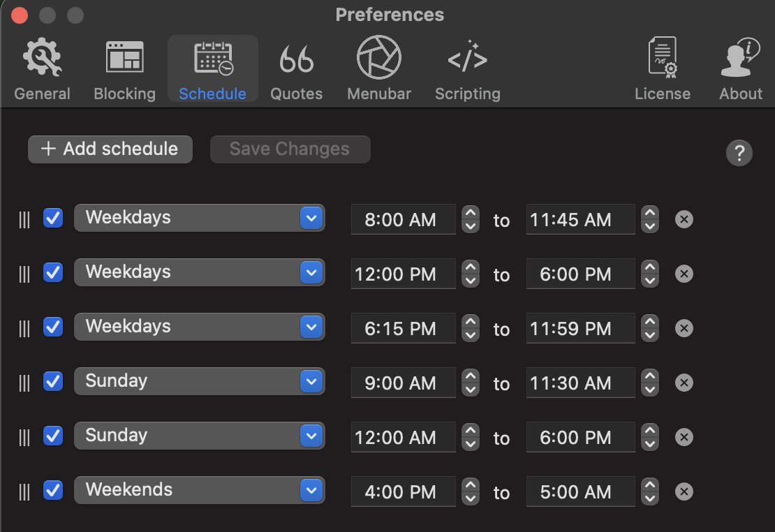Remove the 6:15 PM to 11:59 PM schedule

684,328
